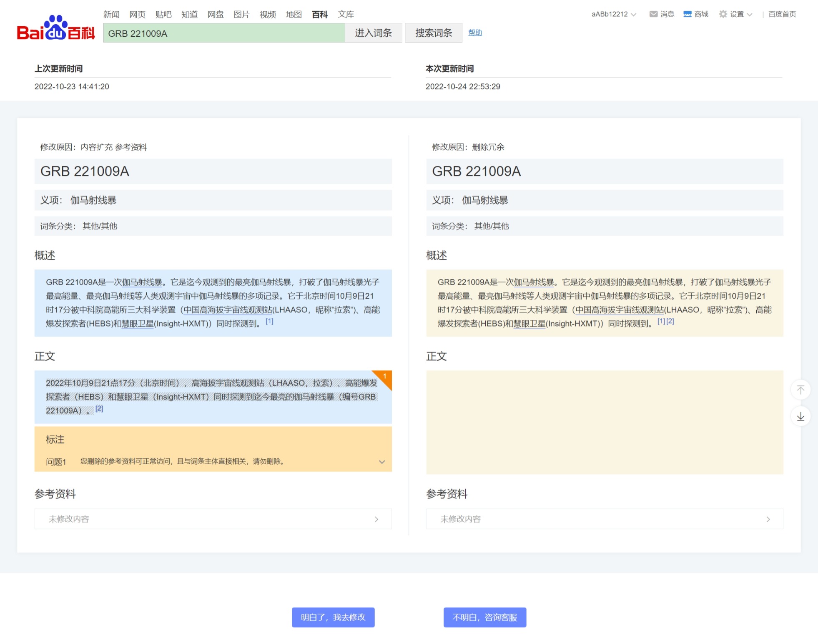
Task: Click right 词条分类：其他/其他 row
Action: (x=605, y=226)
